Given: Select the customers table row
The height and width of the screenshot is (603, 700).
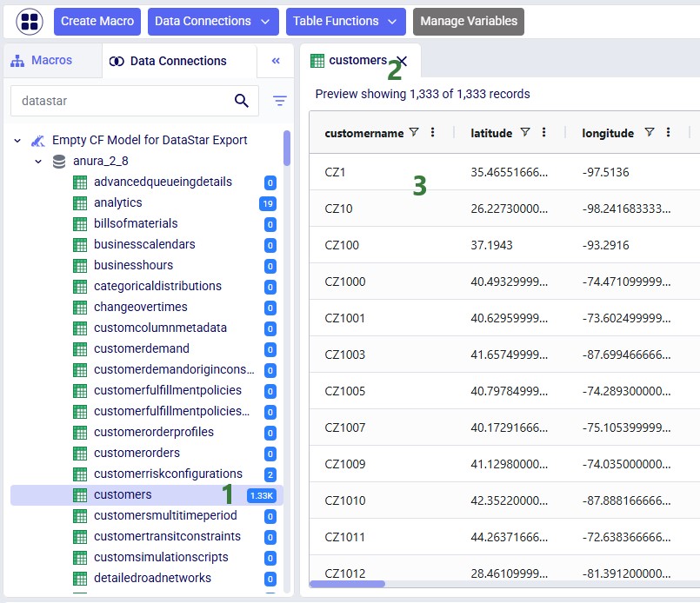Looking at the screenshot, I should [x=146, y=495].
